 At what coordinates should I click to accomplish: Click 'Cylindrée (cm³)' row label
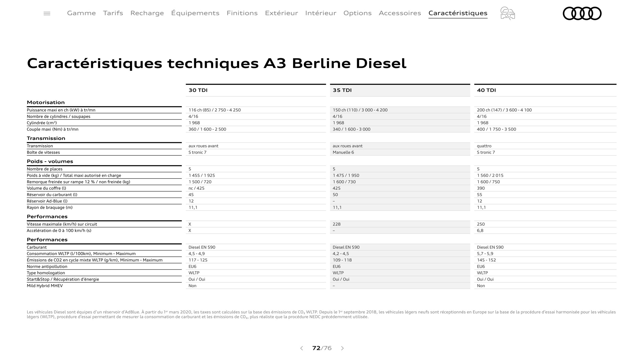coord(42,123)
